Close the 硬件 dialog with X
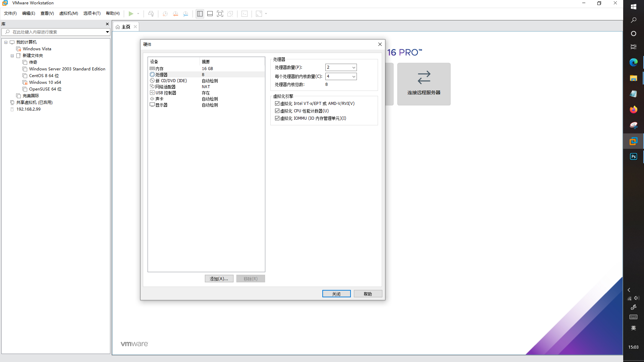644x362 pixels. pyautogui.click(x=380, y=44)
